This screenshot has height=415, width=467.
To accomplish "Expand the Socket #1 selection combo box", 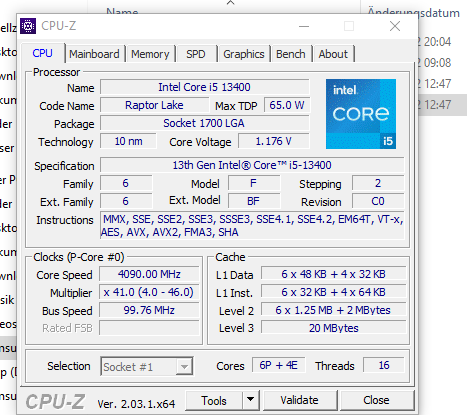I will [x=147, y=367].
